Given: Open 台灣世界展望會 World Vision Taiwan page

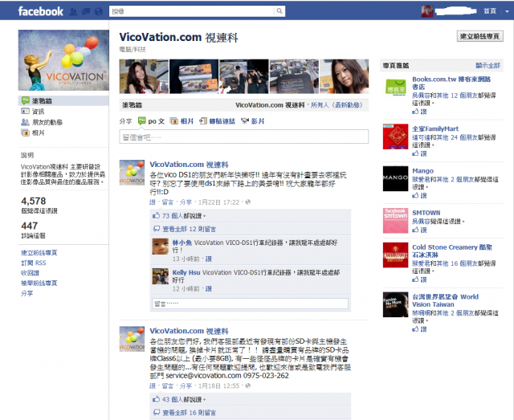Looking at the screenshot, I should pos(445,300).
